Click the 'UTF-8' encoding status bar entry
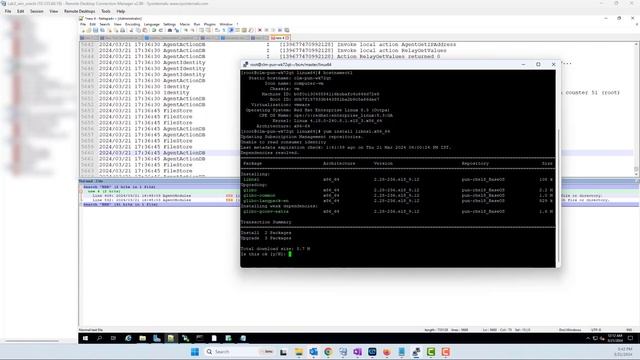 click(x=596, y=330)
